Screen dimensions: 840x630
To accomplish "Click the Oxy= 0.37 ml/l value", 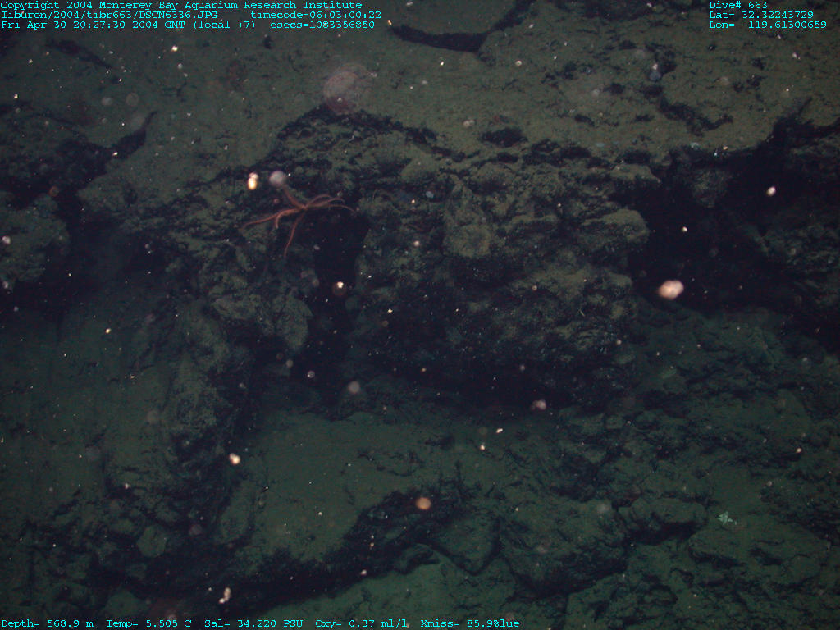I will [x=361, y=623].
